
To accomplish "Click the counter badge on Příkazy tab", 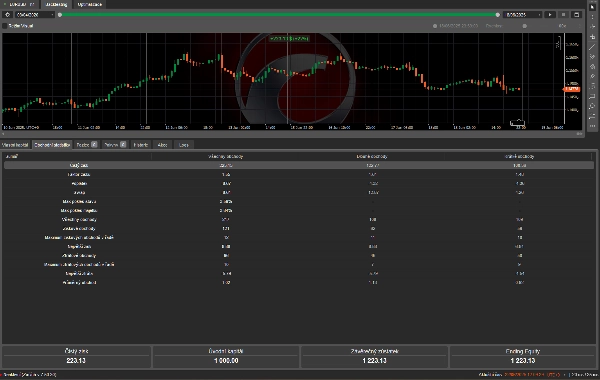I will (123, 144).
